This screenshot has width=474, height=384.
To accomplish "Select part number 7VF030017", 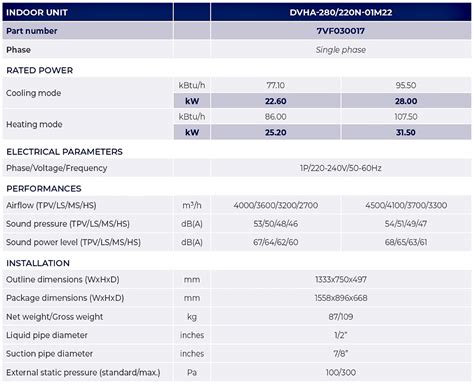I will click(x=341, y=31).
